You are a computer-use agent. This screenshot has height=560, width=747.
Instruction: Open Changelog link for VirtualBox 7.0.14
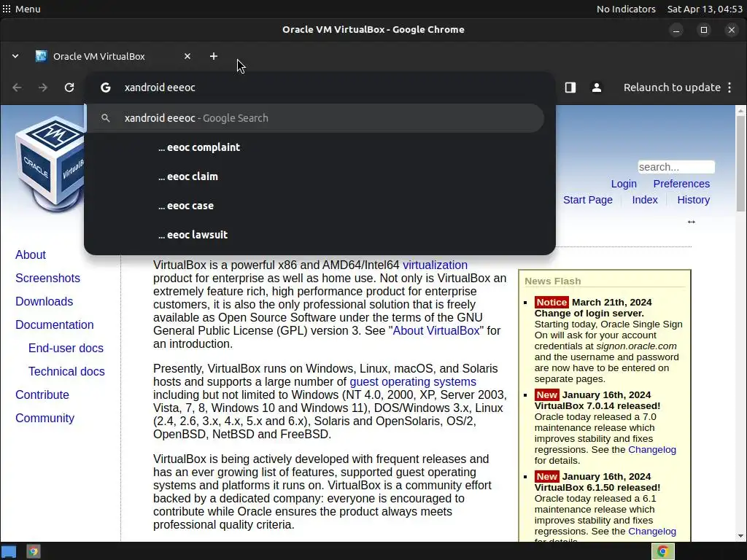coord(651,449)
